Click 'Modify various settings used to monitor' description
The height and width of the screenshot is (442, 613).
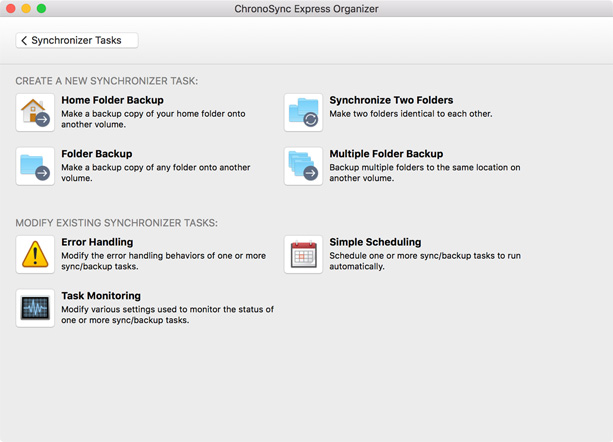(167, 315)
